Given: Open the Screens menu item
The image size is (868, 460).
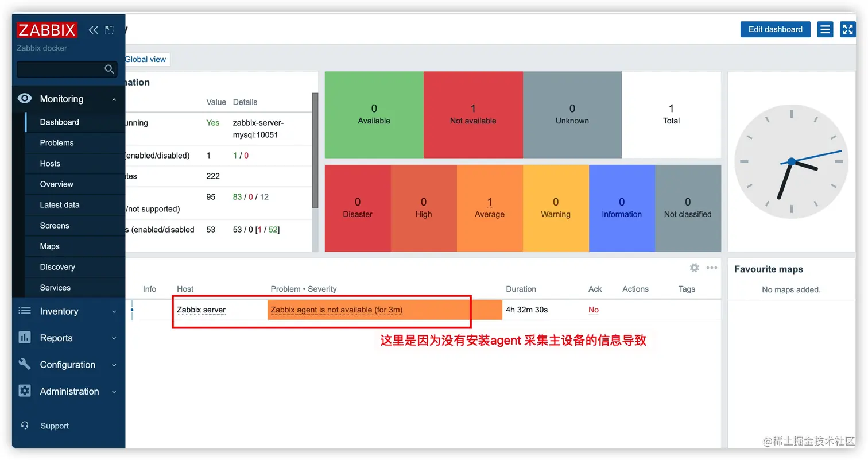Looking at the screenshot, I should pos(75,225).
